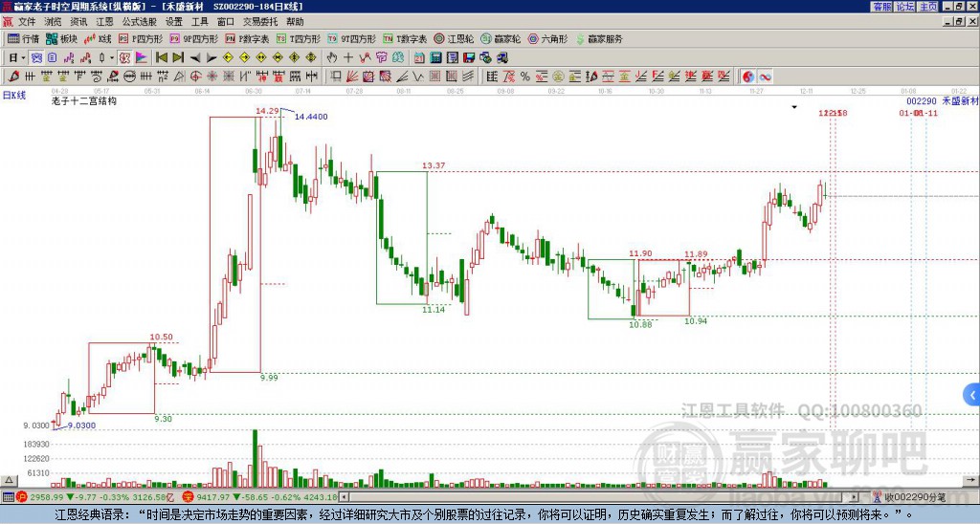This screenshot has width=980, height=524.
Task: Click the percent % tool icon
Action: 525,76
